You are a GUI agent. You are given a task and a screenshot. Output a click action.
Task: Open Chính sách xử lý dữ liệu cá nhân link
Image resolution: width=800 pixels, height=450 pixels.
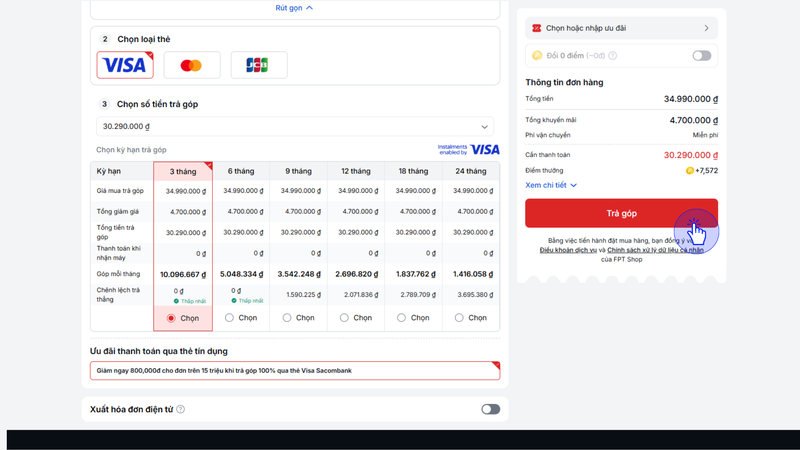[655, 250]
